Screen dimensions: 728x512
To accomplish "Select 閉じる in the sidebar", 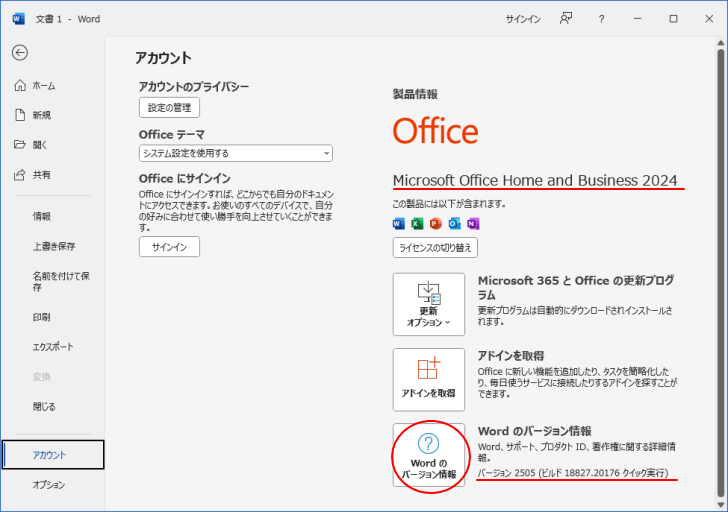I will (x=44, y=407).
